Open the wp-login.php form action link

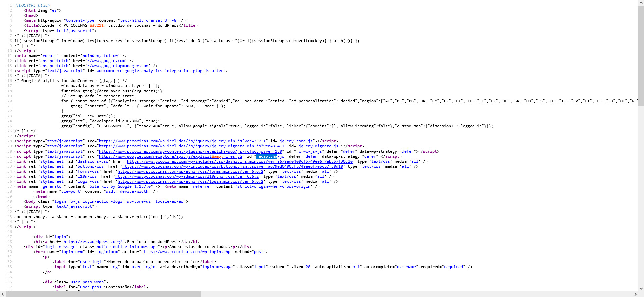pos(186,252)
